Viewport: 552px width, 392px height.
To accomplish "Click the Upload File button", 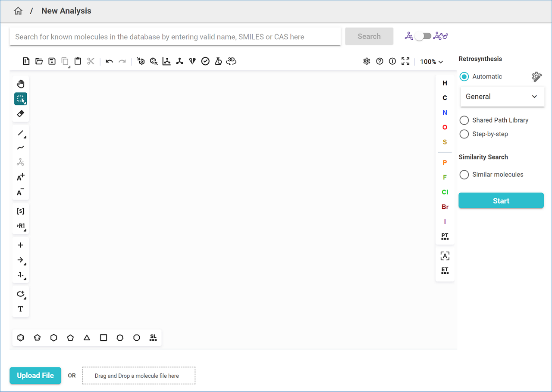I will 35,376.
